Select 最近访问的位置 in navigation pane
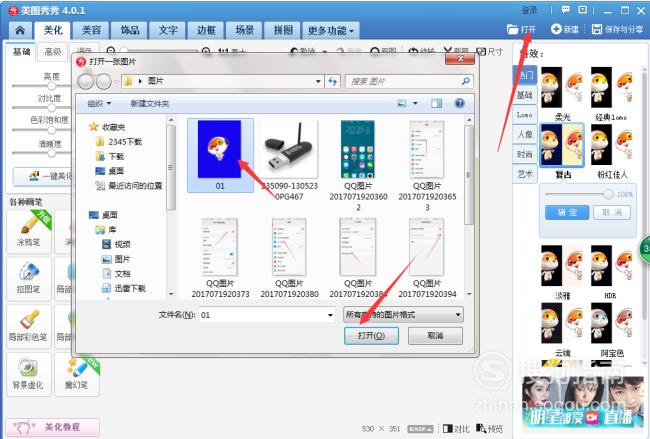Viewport: 650px width, 439px height. click(129, 186)
